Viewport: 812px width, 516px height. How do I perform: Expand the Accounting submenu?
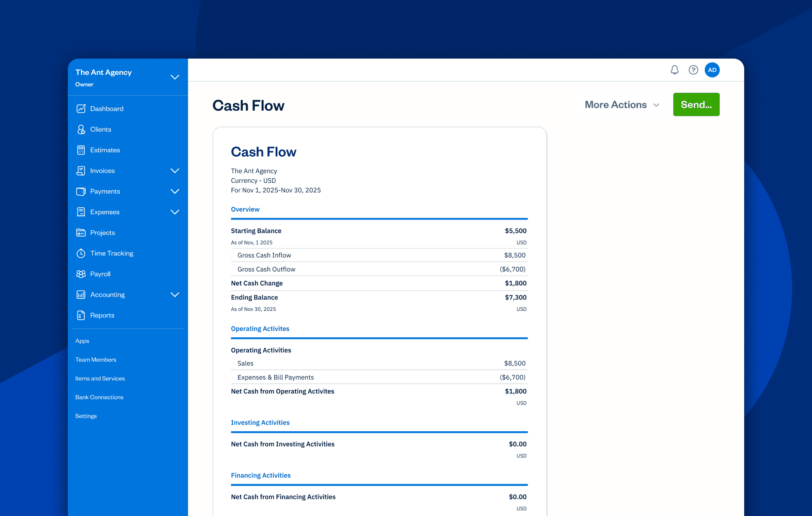click(x=175, y=295)
